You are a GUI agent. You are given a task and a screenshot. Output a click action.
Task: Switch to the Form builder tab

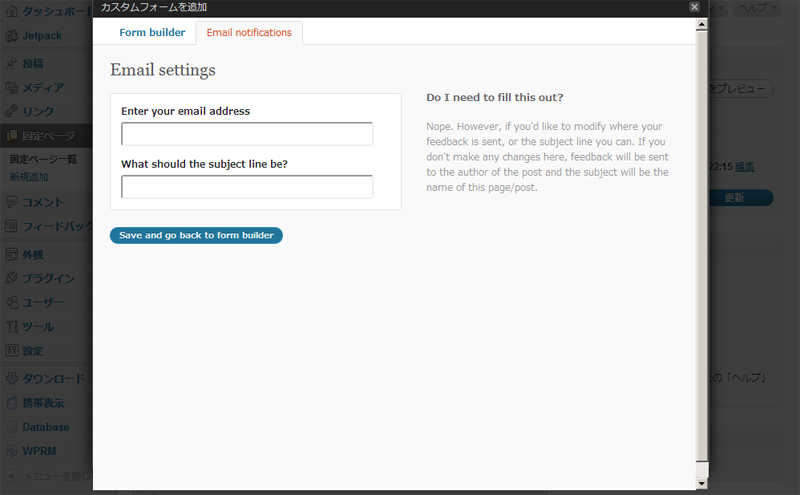[x=152, y=33]
